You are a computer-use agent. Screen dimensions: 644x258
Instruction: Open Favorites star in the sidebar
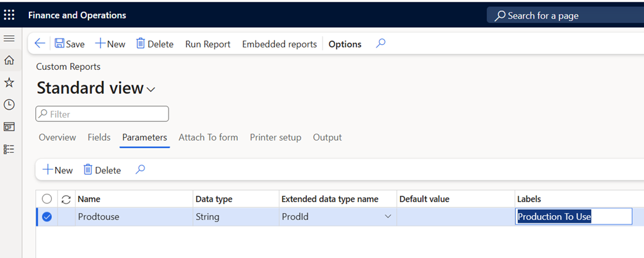point(9,83)
